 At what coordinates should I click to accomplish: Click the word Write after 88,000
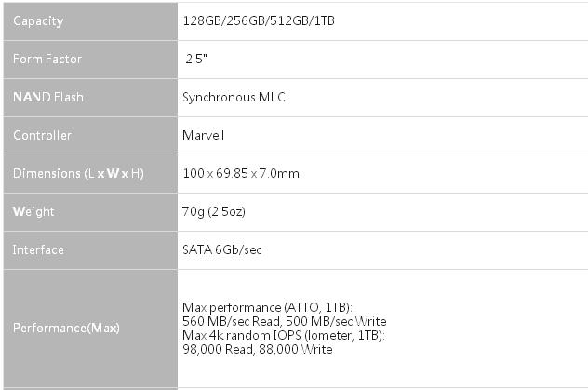[x=317, y=349]
